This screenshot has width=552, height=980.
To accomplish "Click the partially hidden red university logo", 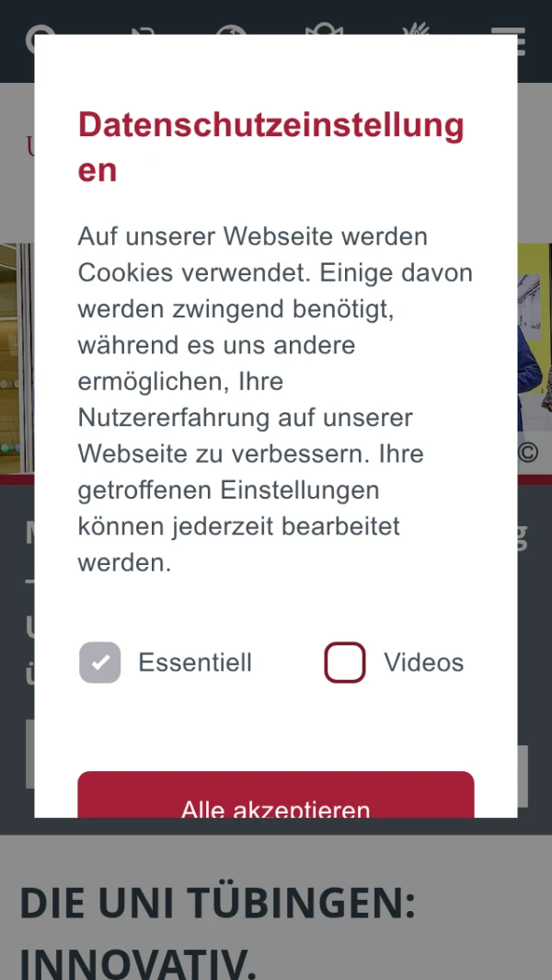I will (30, 146).
